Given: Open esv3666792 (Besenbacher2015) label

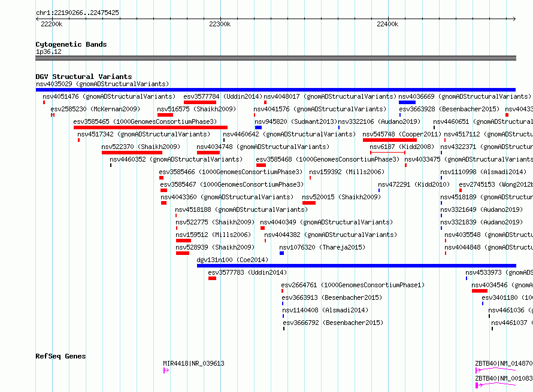Looking at the screenshot, I should pos(333,323).
